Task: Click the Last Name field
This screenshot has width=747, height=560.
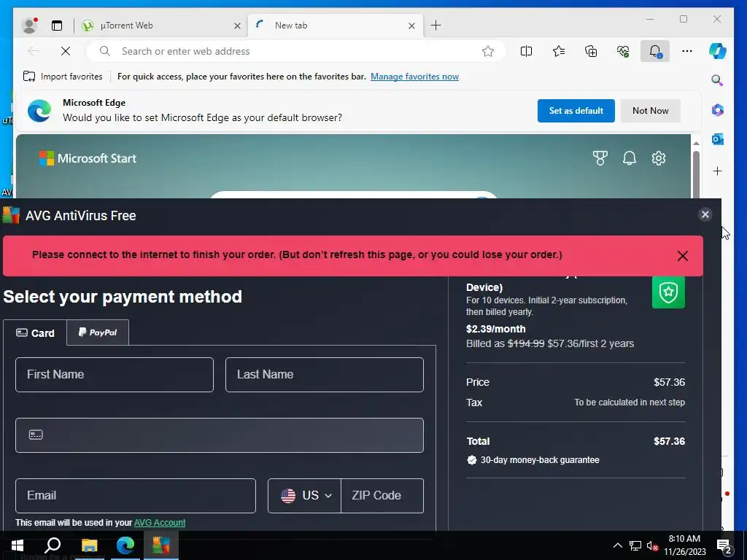Action: click(325, 375)
